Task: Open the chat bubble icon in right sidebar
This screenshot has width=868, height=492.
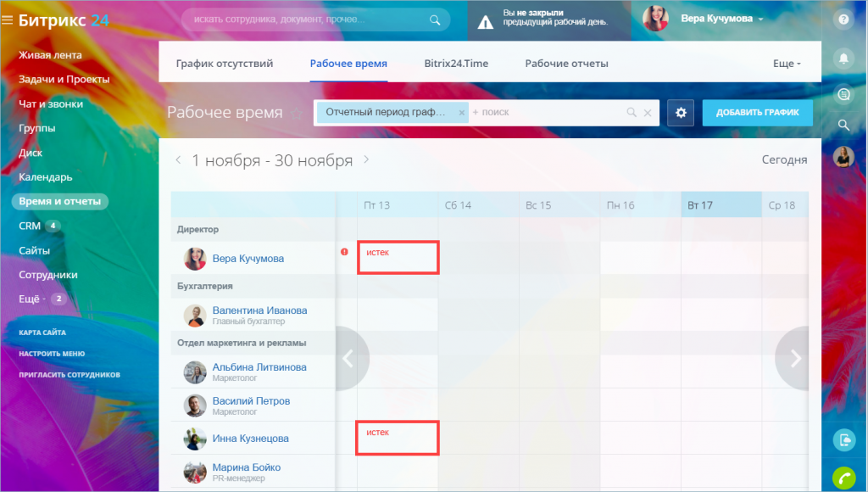Action: coord(843,95)
